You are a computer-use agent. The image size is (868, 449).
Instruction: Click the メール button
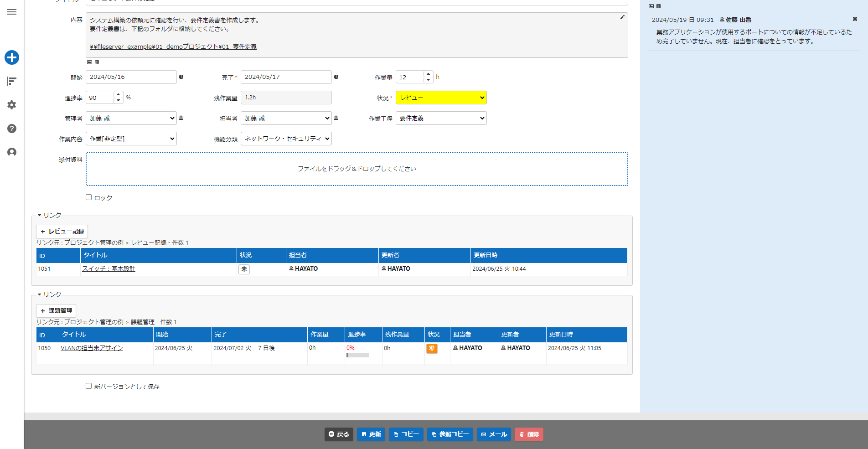(494, 434)
